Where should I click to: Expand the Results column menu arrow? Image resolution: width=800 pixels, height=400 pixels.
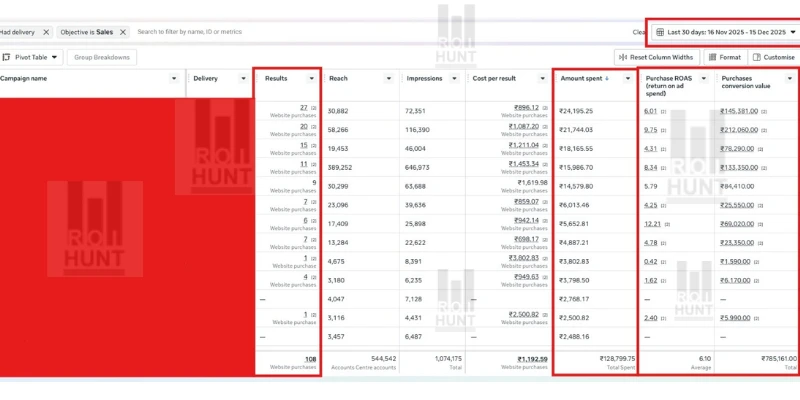point(311,79)
